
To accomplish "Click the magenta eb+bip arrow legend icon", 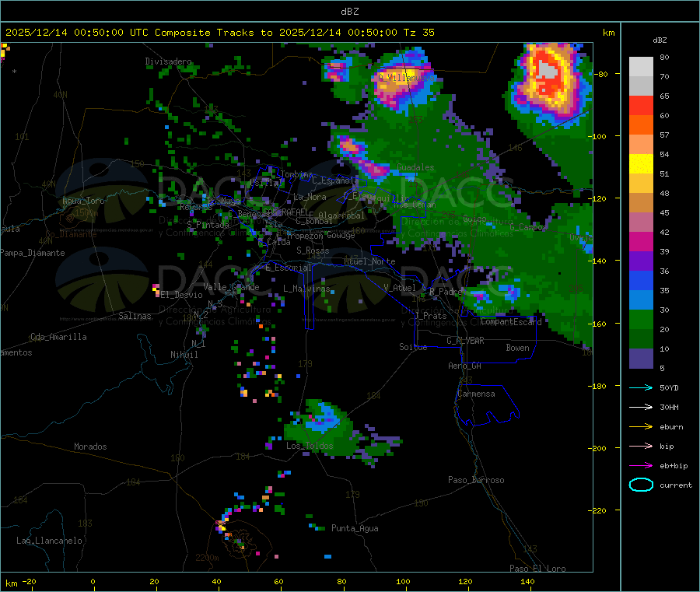I will [x=641, y=466].
